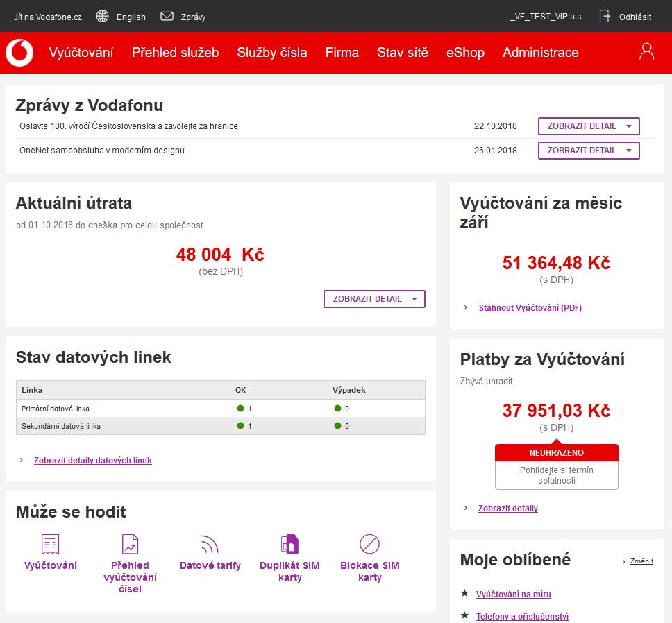Click date 22.10.2018
The image size is (672, 623).
coord(496,126)
